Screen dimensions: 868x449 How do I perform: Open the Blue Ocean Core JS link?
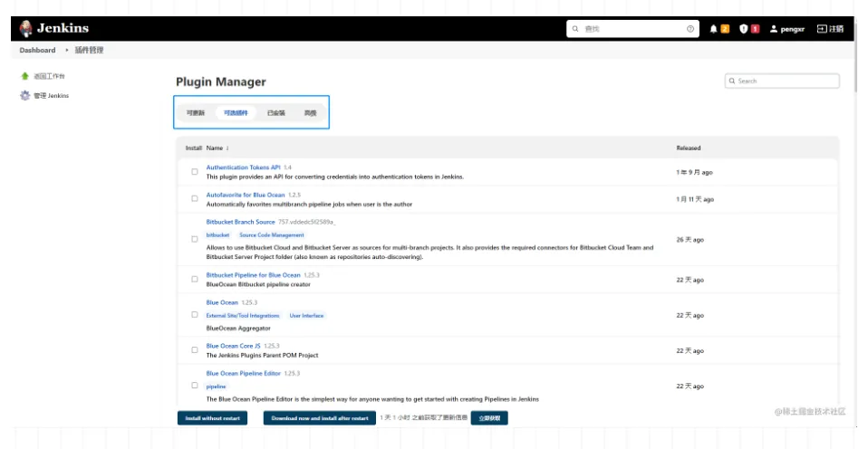tap(233, 346)
